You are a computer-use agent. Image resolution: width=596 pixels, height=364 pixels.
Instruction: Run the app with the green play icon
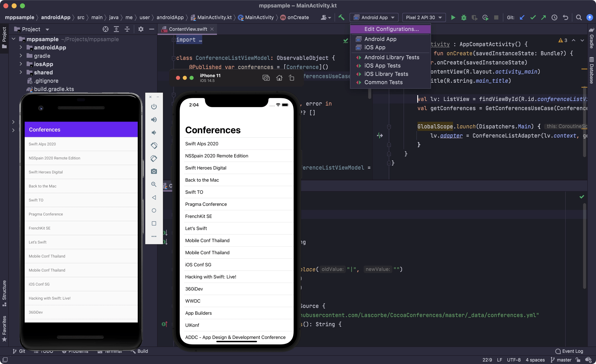453,17
